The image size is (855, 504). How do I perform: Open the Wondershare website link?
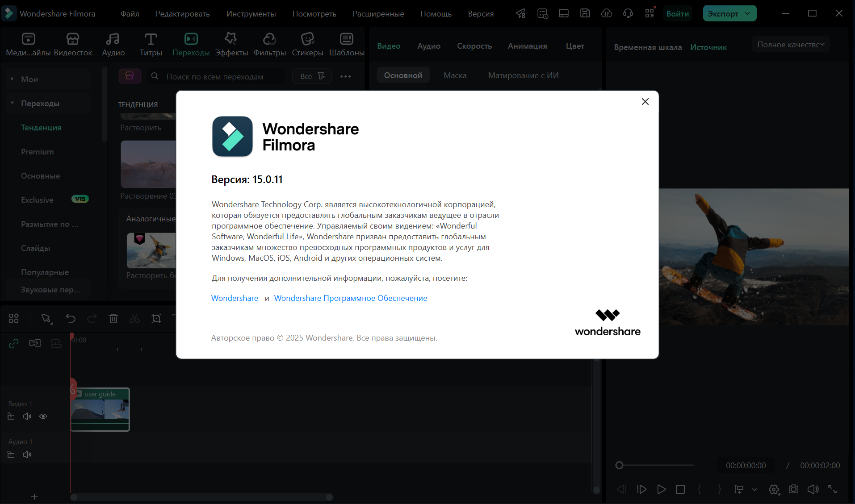tap(235, 298)
